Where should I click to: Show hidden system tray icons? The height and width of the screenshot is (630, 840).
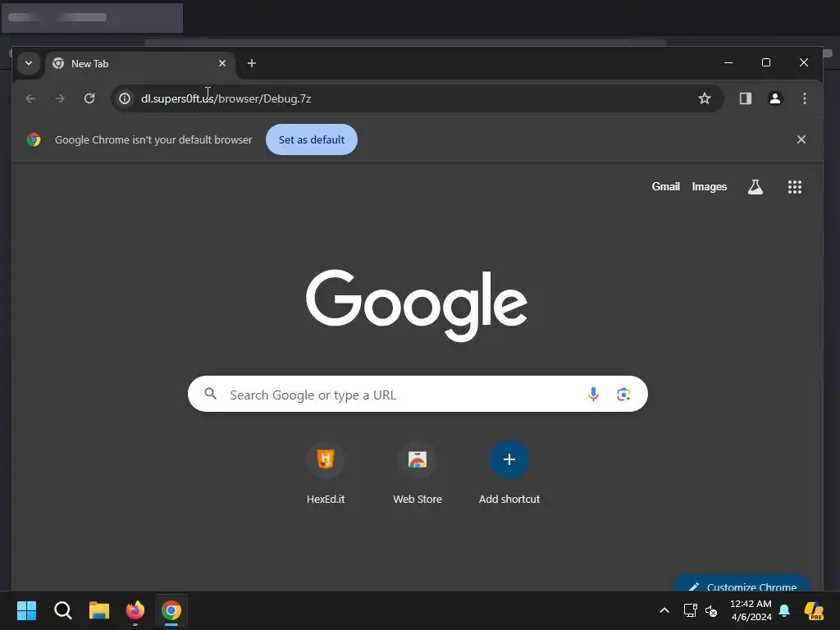(664, 610)
